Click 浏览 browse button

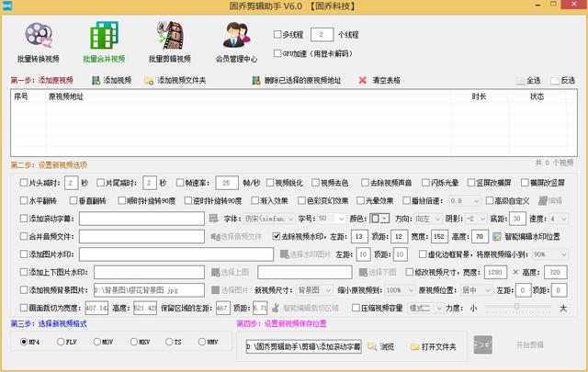pyautogui.click(x=381, y=346)
